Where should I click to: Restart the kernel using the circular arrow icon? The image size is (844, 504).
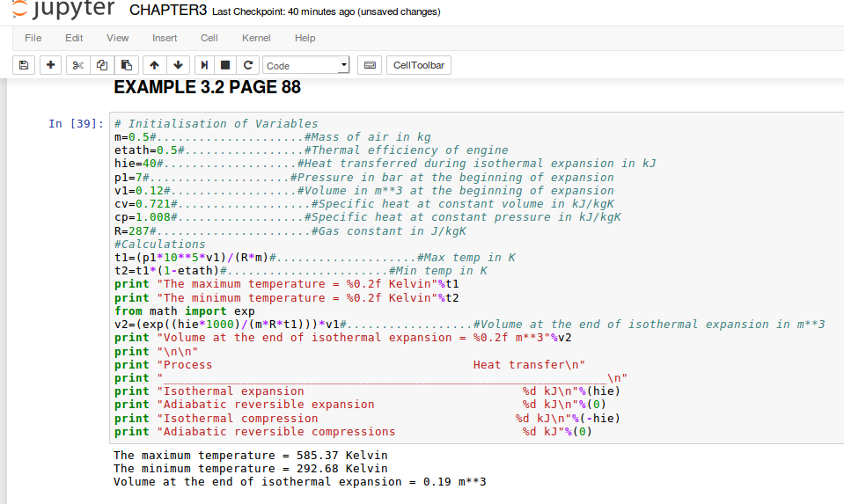tap(248, 66)
